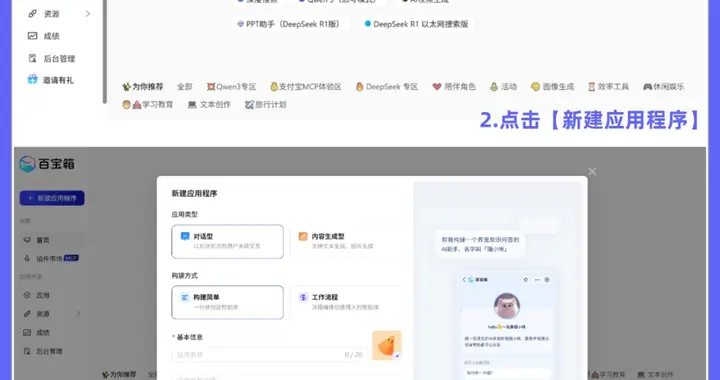Expand 资源 chevron in the upper screenshot sidebar
Image resolution: width=720 pixels, height=380 pixels.
coord(88,14)
